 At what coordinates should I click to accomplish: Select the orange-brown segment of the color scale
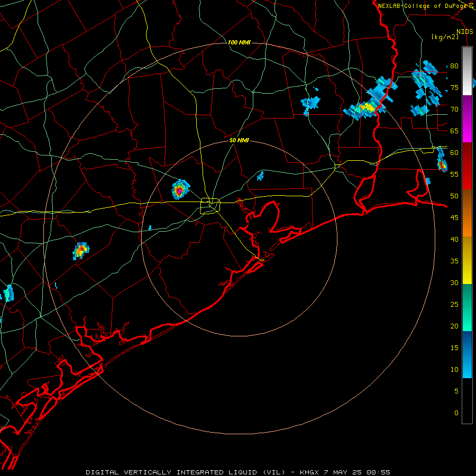[x=467, y=213]
